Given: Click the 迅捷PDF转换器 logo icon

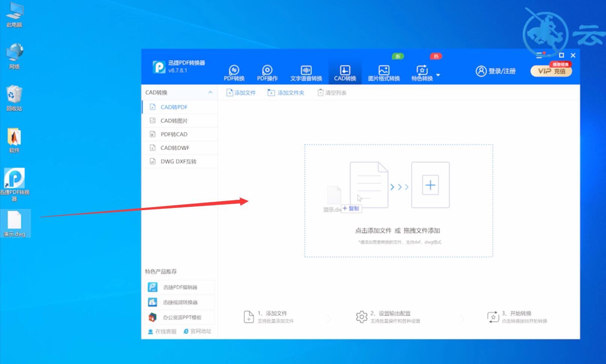Looking at the screenshot, I should point(159,67).
